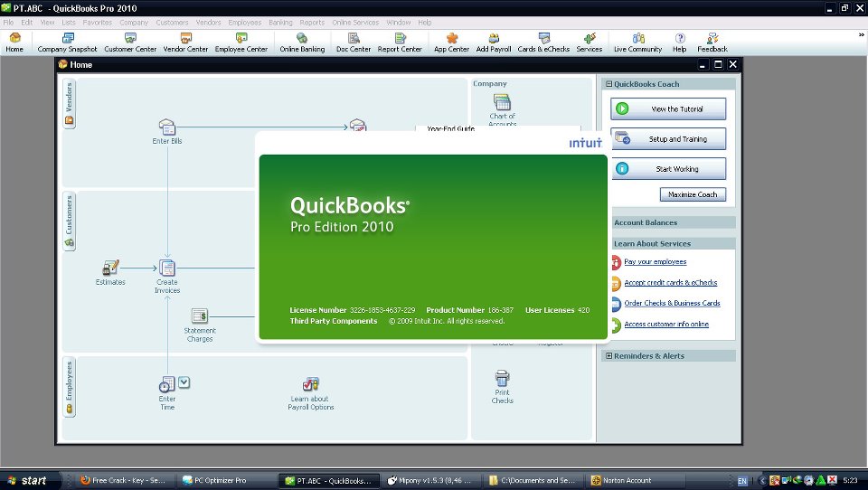Open Company Snapshot from toolbar
Viewport: 868px width, 490px height.
[x=67, y=42]
